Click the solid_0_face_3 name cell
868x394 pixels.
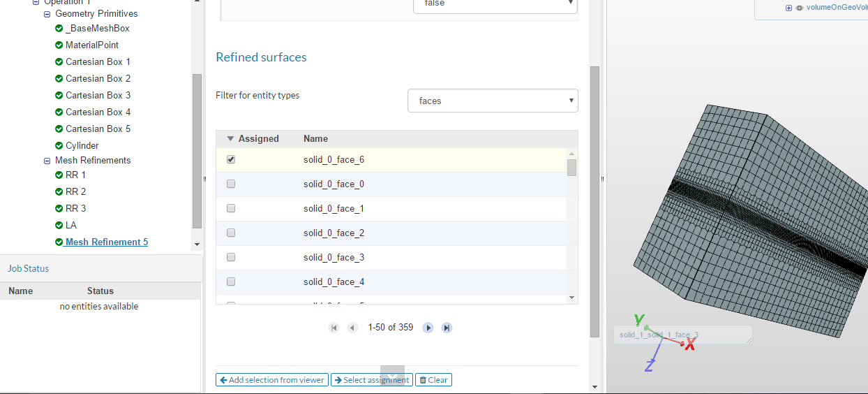tap(334, 258)
